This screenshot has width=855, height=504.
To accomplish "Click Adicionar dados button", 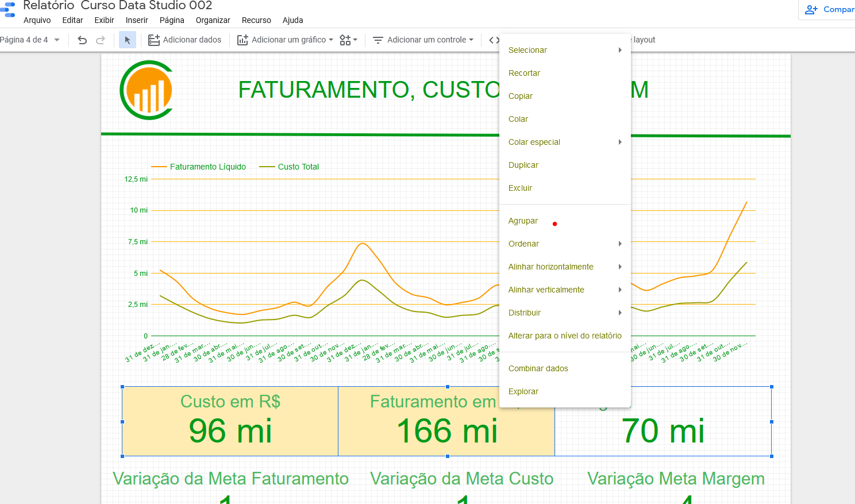I will 185,40.
